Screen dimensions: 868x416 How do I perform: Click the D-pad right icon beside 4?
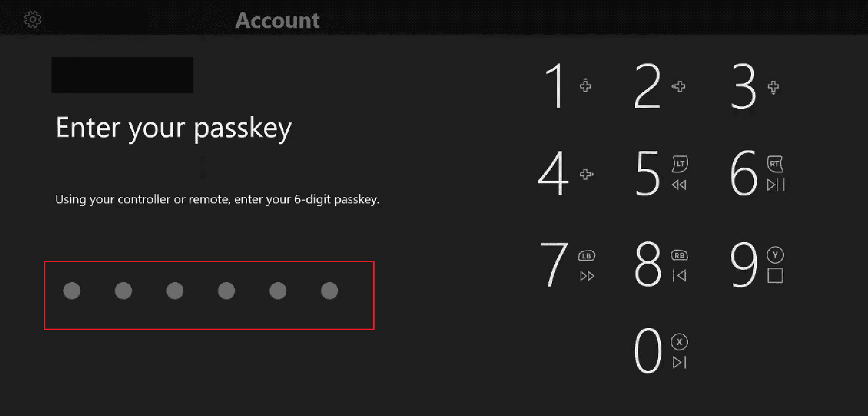click(x=586, y=174)
